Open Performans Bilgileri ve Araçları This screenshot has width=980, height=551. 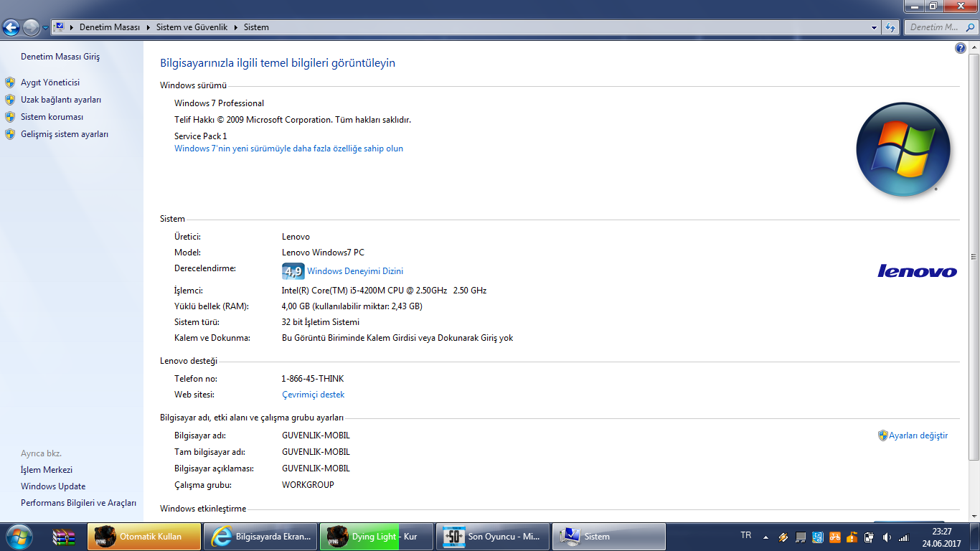click(x=78, y=503)
